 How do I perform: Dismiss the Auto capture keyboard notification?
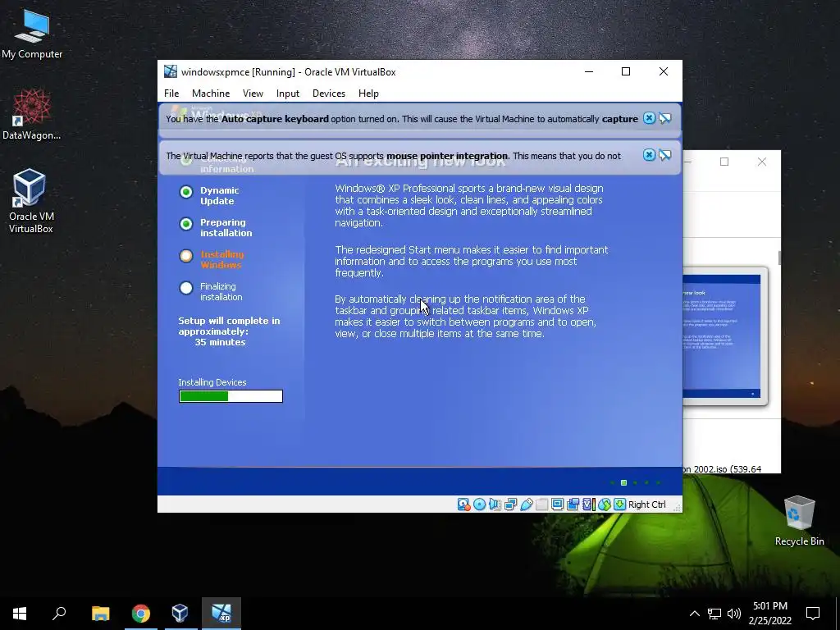coord(649,118)
